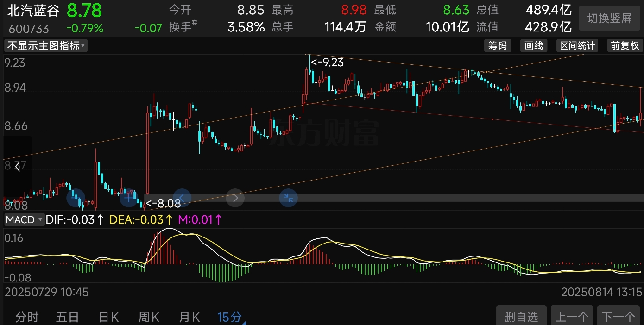Viewport: 644px width, 325px height.
Task: Click the 8.94 price axis label
Action: 15,88
